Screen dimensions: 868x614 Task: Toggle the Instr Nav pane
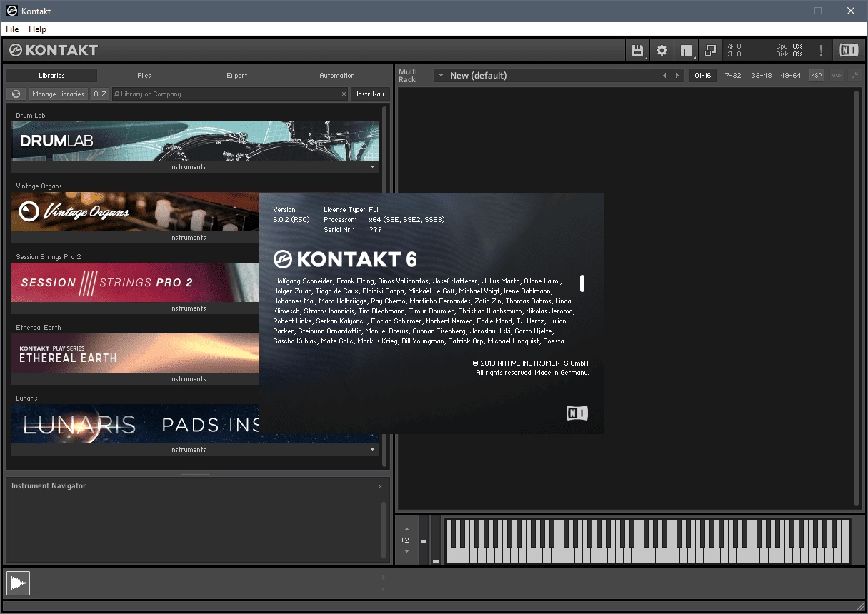[x=370, y=94]
